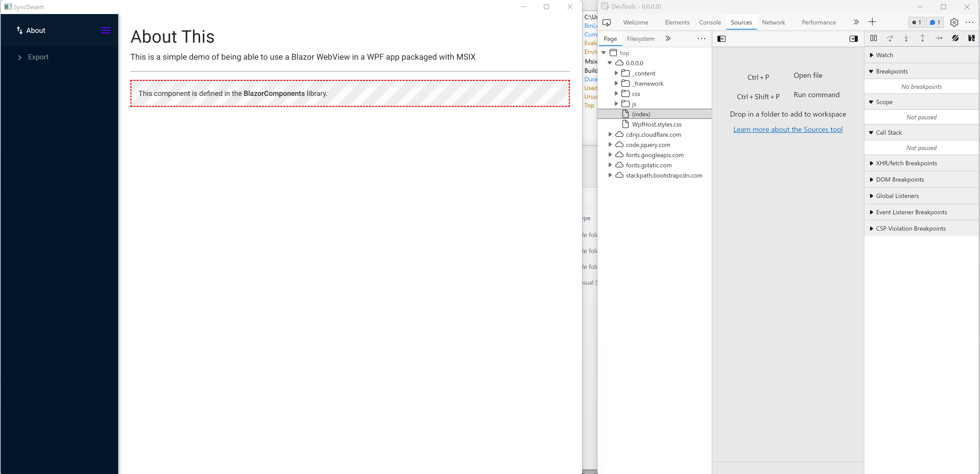Open the Network panel
This screenshot has height=474, width=980.
coord(774,22)
